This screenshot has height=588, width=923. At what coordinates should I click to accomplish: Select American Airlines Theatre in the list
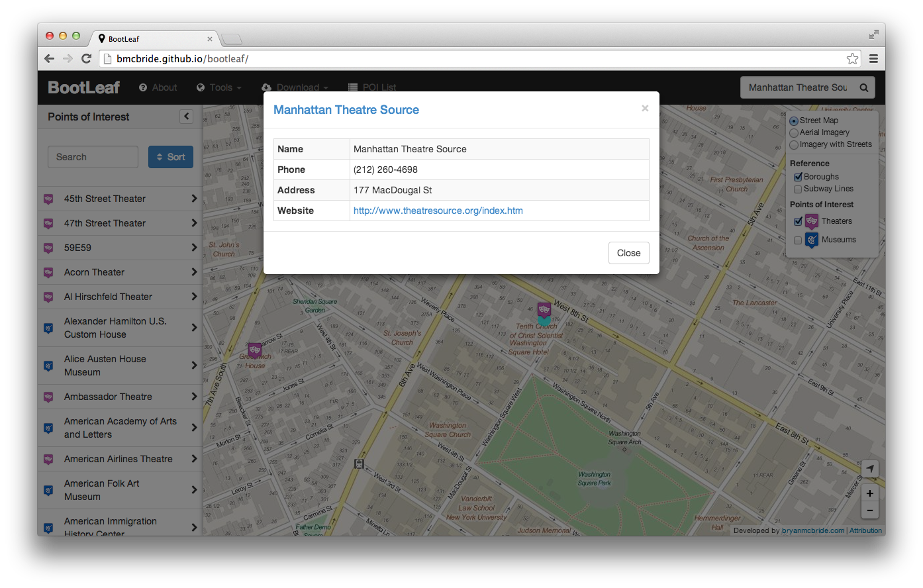(x=118, y=459)
